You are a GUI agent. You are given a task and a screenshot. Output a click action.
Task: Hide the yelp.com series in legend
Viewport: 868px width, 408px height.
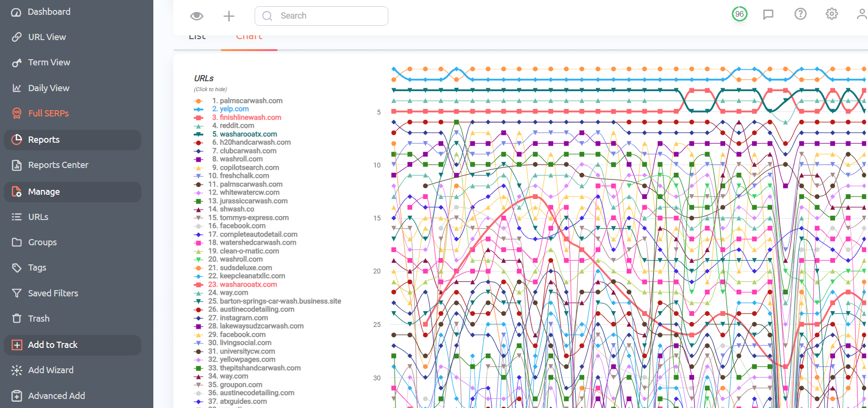234,109
